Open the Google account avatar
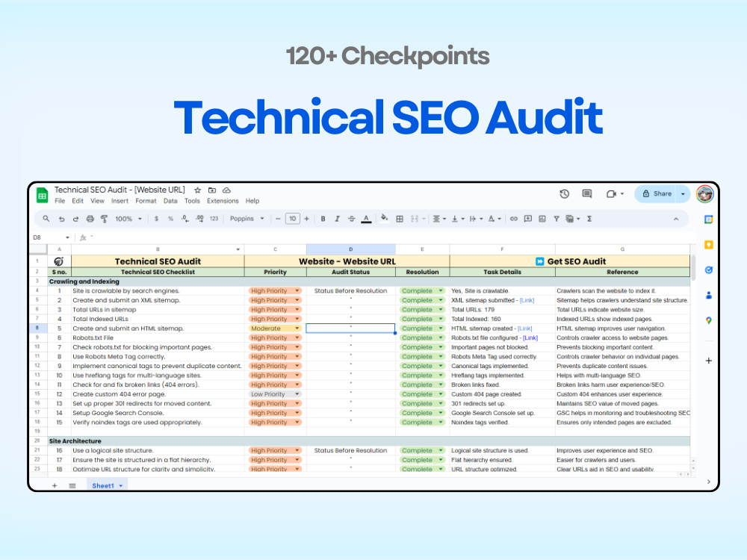Image resolution: width=747 pixels, height=560 pixels. 705,194
